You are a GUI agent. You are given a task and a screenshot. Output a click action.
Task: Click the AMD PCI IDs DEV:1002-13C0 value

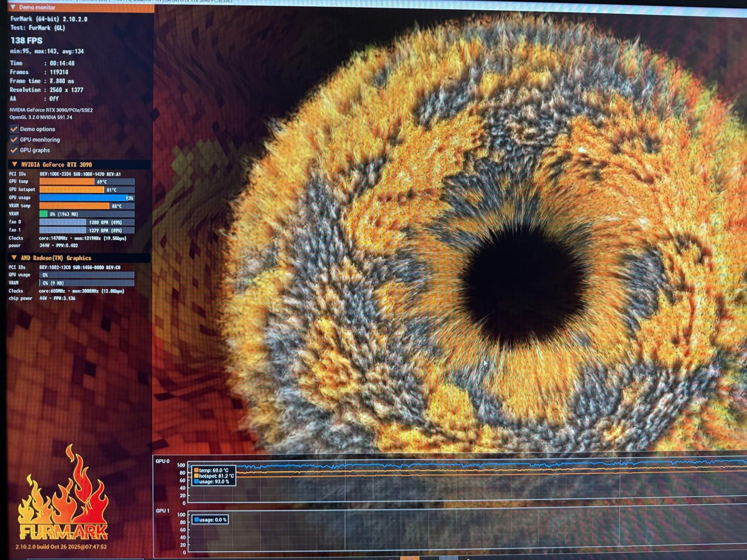coord(80,268)
